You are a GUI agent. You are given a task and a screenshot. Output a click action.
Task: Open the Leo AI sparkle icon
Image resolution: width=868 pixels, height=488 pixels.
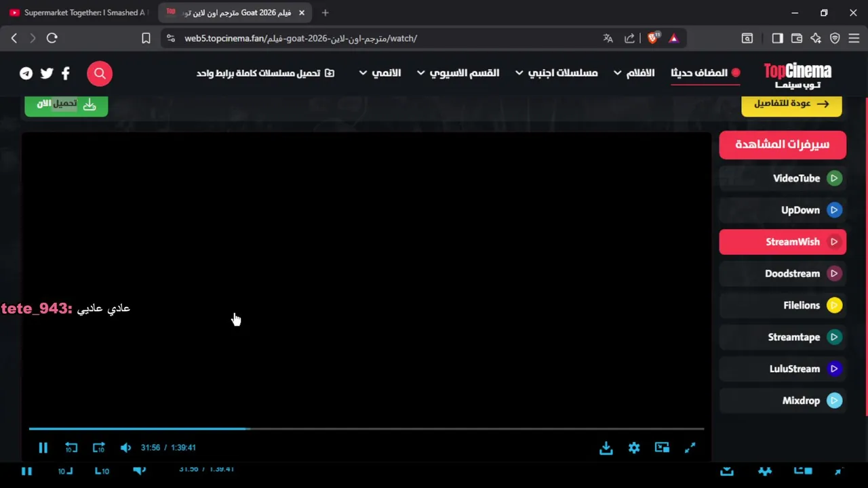pos(816,39)
